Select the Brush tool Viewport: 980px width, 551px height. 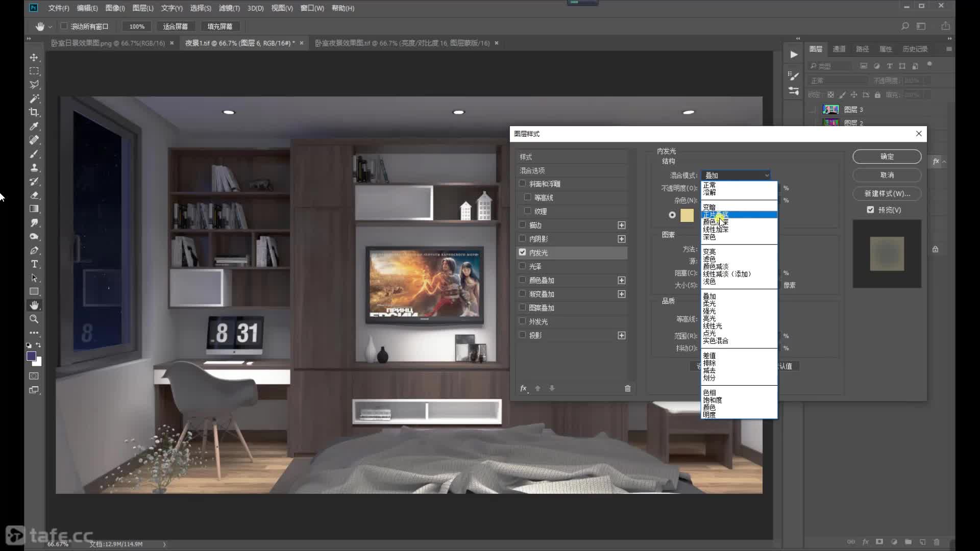pos(34,154)
